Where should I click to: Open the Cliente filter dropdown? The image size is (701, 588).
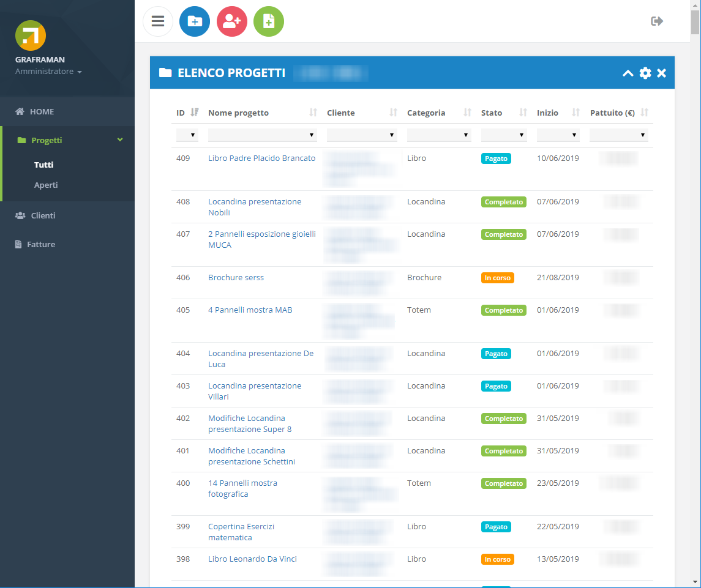pos(362,135)
